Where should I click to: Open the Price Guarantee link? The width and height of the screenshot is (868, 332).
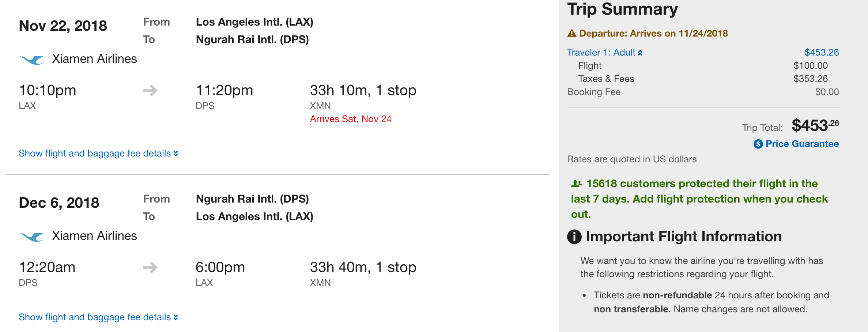[802, 144]
